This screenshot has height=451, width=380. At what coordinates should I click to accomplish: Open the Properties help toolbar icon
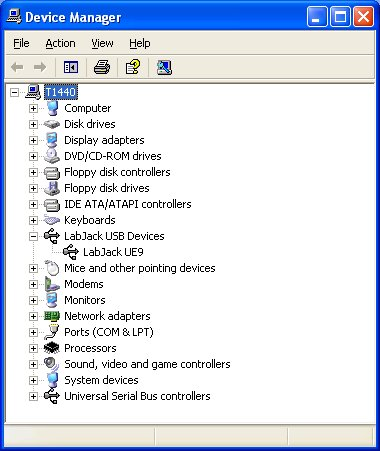(x=133, y=67)
